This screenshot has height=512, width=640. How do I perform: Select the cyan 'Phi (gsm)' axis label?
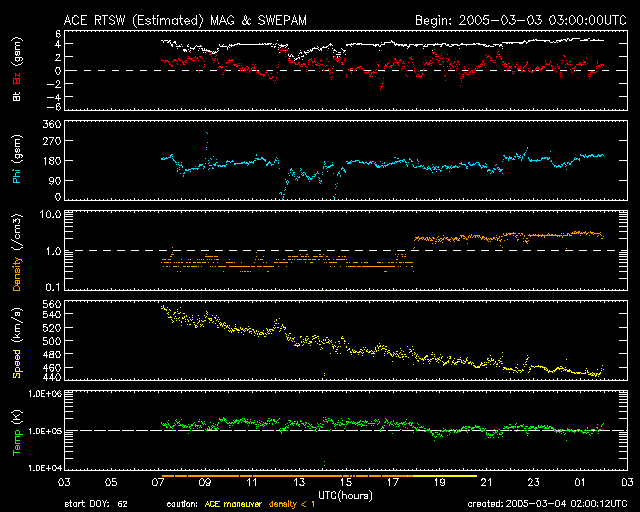(x=17, y=159)
